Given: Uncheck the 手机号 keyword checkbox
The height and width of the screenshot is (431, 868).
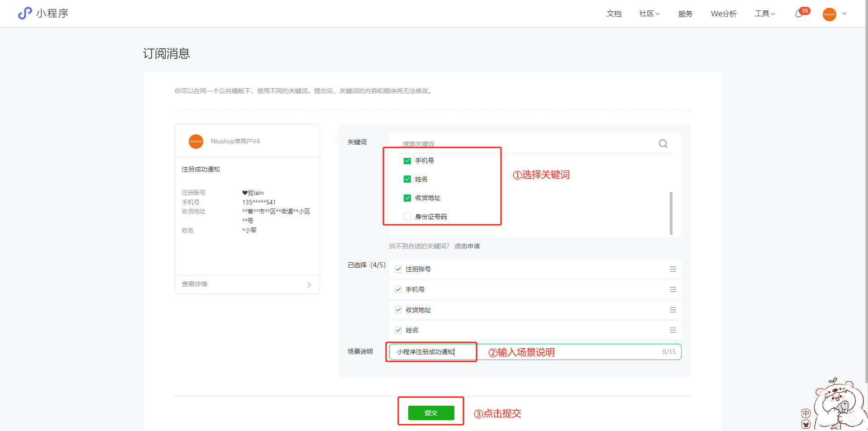Looking at the screenshot, I should tap(407, 161).
